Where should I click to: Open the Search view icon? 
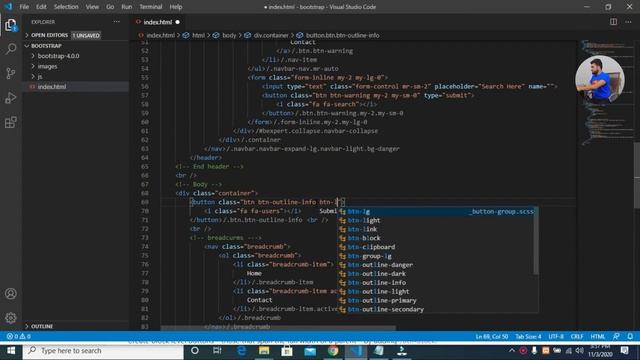(11, 49)
